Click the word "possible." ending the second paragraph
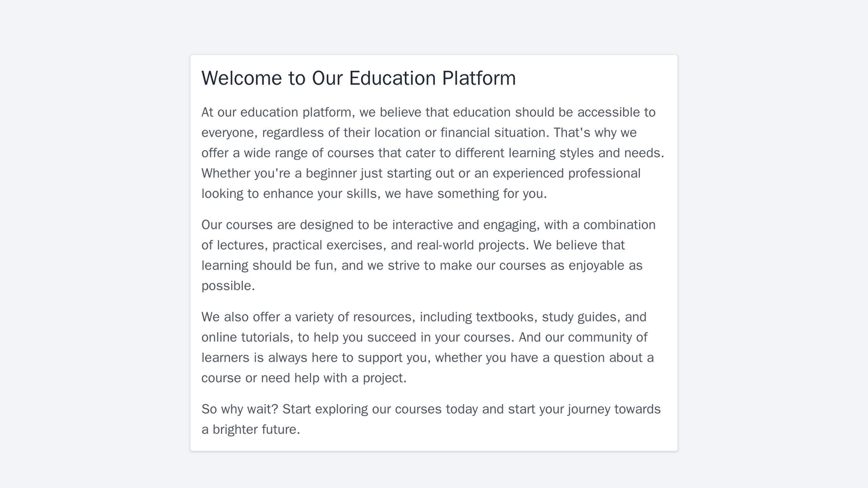This screenshot has width=868, height=488. (228, 286)
